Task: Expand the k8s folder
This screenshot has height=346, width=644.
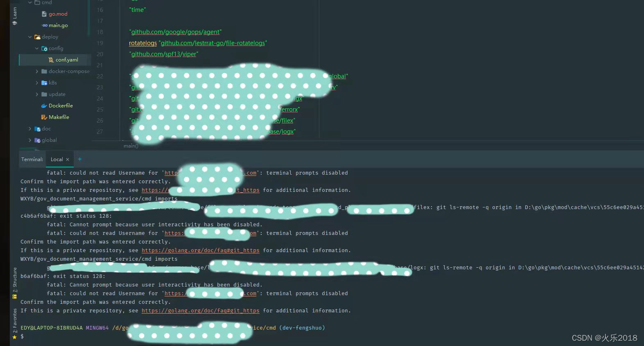Action: (37, 83)
